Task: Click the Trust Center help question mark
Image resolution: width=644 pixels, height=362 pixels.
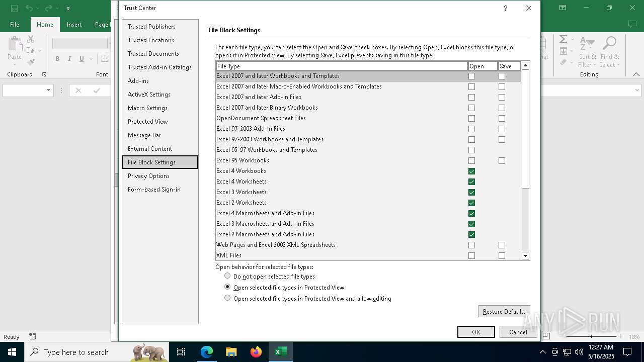Action: click(505, 8)
